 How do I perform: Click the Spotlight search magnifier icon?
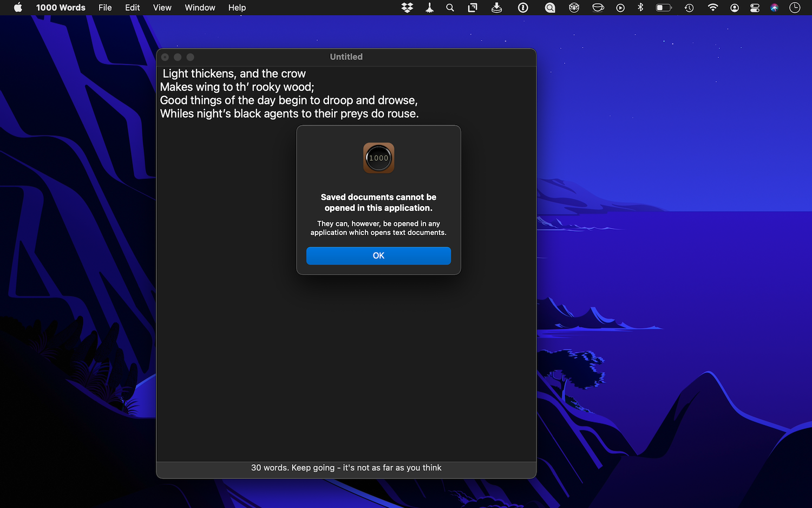[450, 8]
